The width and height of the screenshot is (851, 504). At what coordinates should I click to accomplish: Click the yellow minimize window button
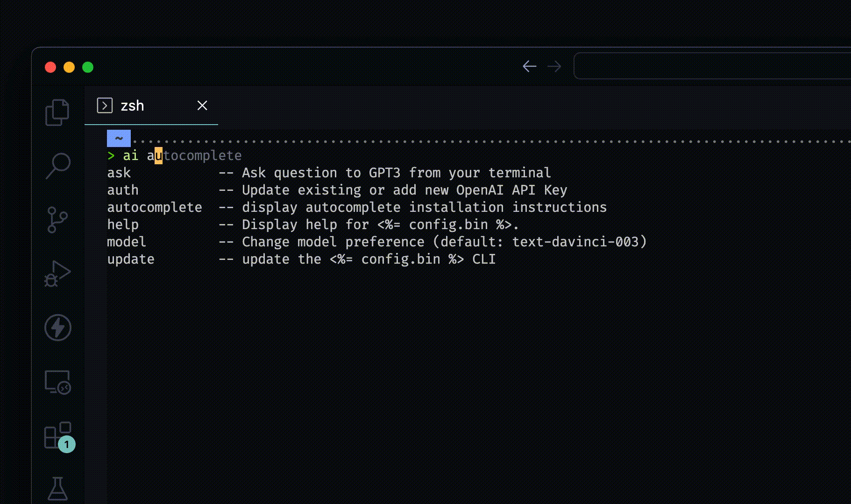(x=69, y=67)
